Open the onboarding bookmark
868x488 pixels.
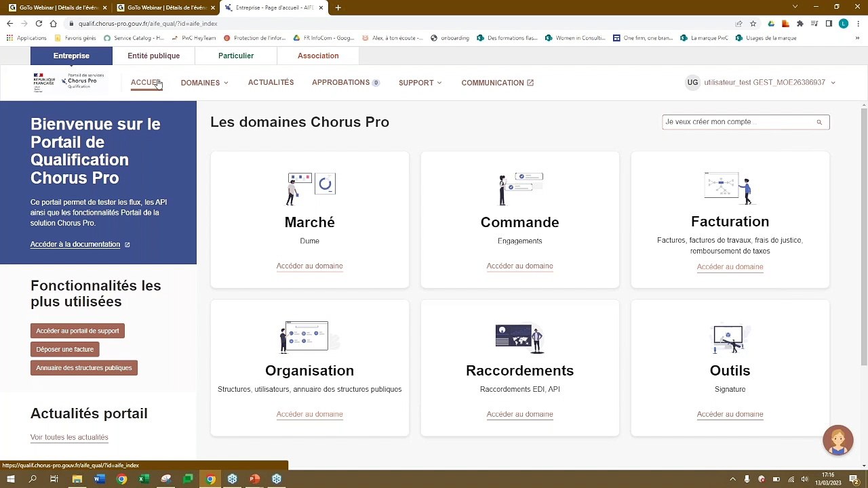pos(450,38)
